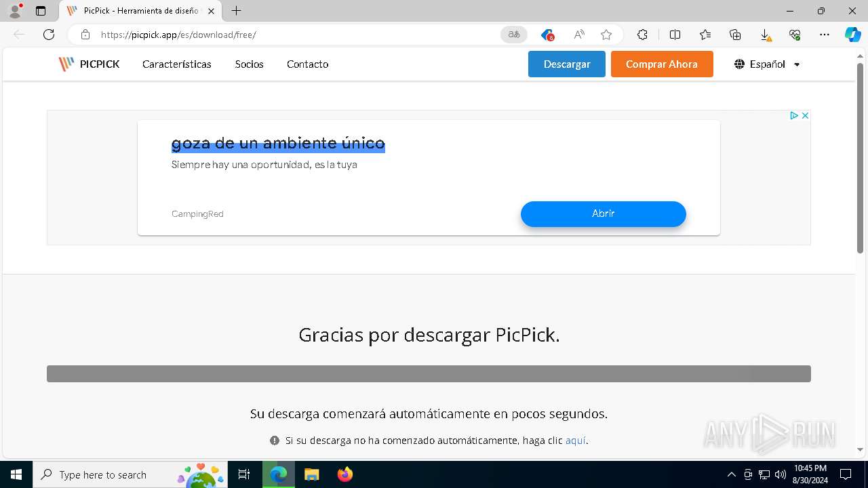Viewport: 868px width, 488px height.
Task: Close the PicPick browser tab
Action: pos(212,11)
